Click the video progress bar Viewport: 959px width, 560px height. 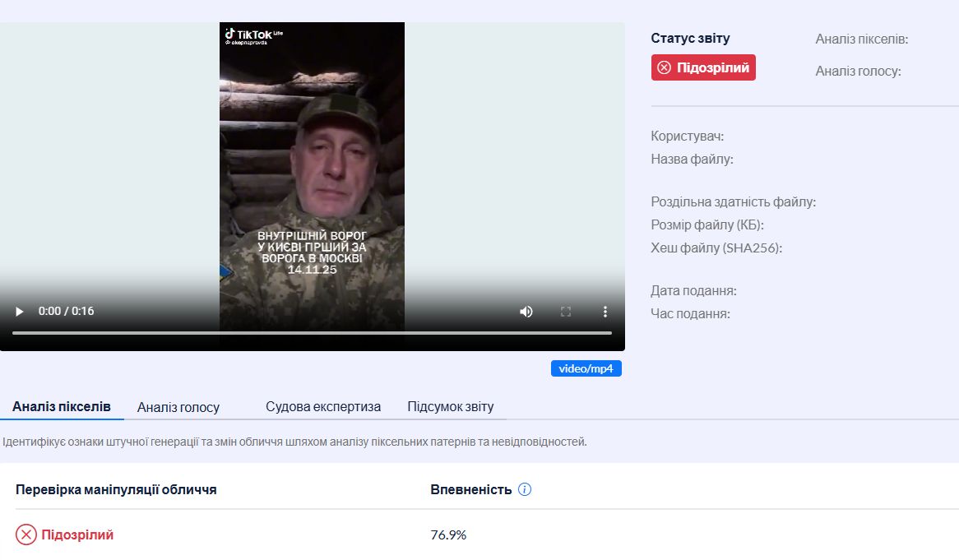pyautogui.click(x=312, y=333)
